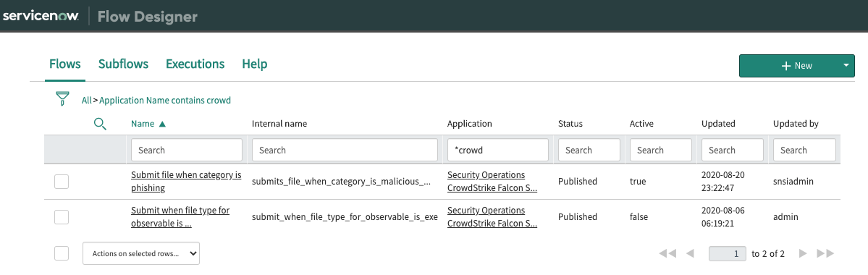Open the Executions tab
The height and width of the screenshot is (275, 868).
coord(195,64)
